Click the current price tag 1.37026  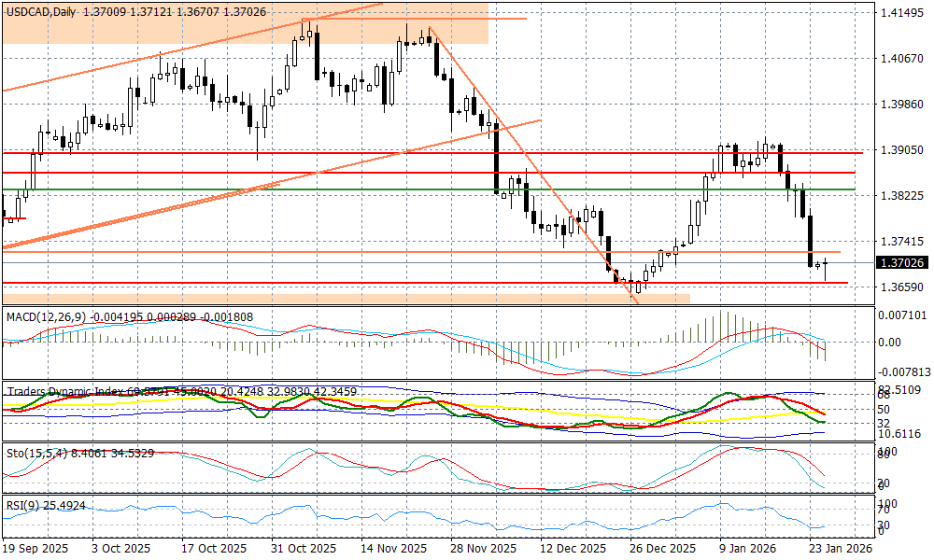point(901,263)
